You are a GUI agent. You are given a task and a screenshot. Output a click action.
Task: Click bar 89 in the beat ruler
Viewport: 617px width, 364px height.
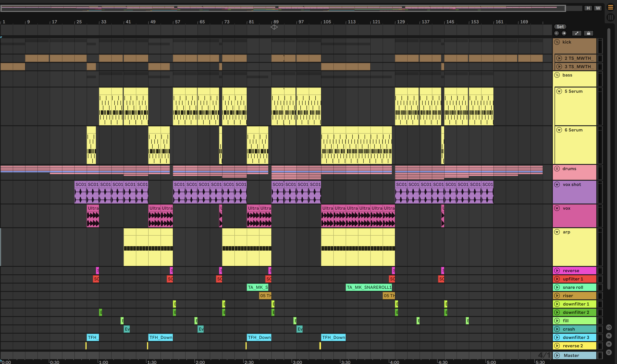tap(276, 22)
